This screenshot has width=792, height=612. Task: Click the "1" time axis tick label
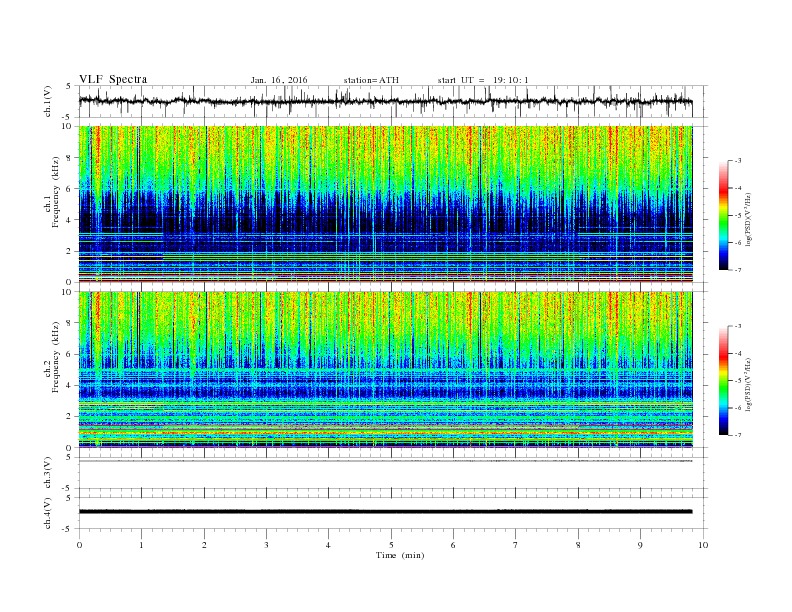pos(141,545)
